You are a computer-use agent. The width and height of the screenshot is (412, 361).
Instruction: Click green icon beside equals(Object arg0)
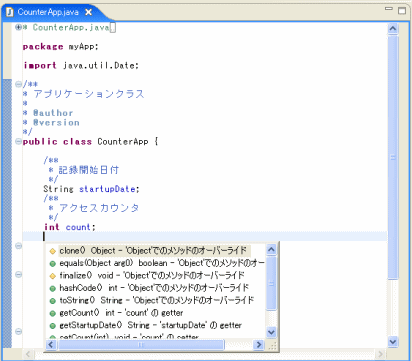tap(52, 264)
